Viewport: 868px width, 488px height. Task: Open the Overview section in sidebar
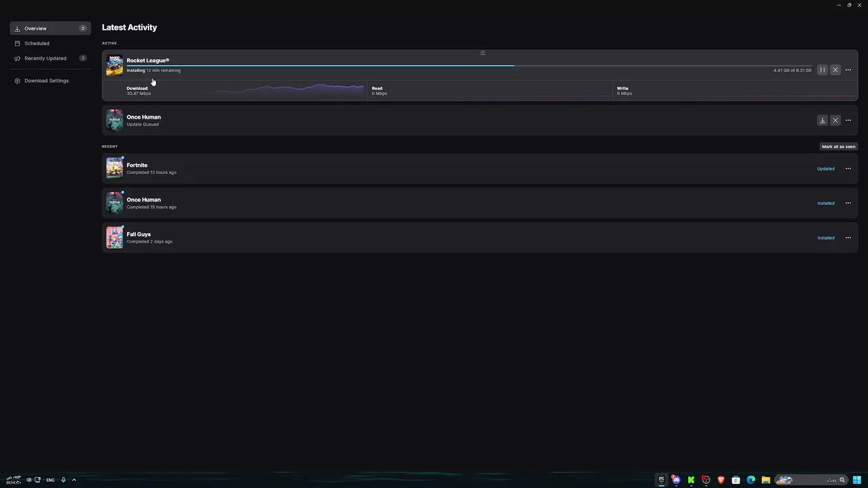[50, 28]
